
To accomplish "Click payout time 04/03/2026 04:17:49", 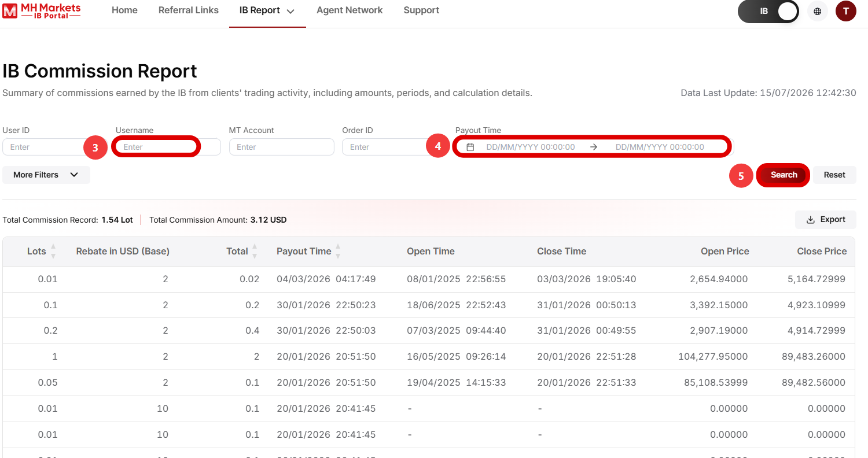I will tap(326, 279).
